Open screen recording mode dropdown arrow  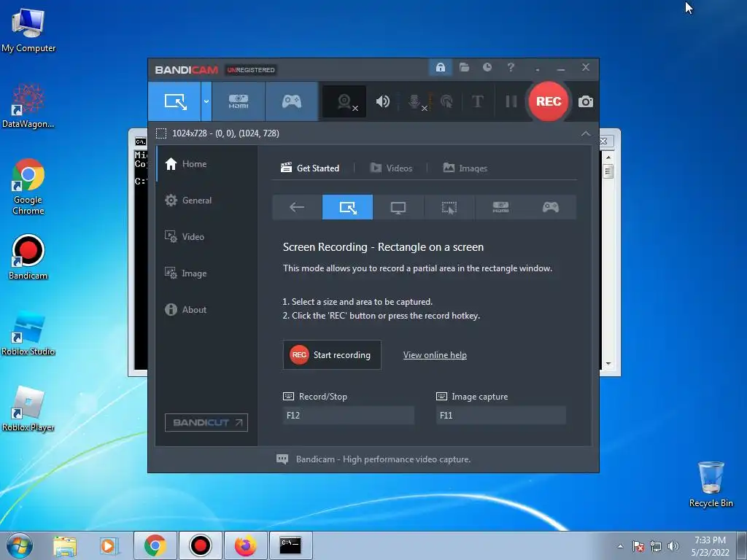[x=206, y=101]
